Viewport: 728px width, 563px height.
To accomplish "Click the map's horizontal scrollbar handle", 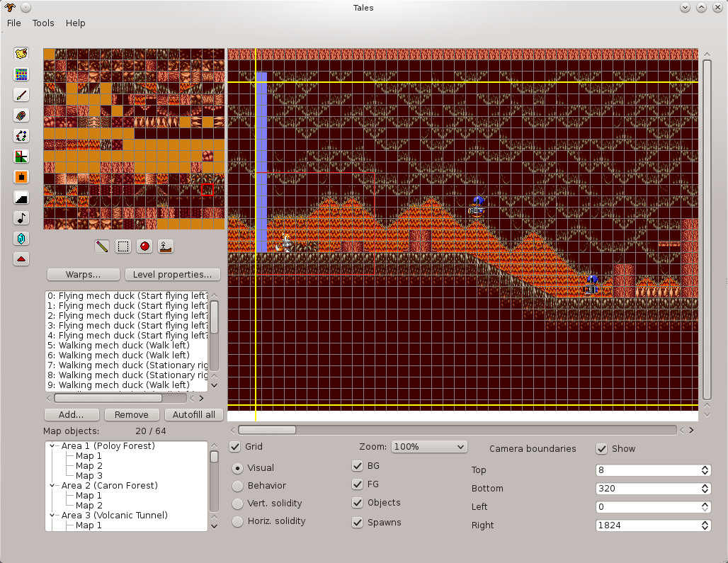I will (267, 430).
